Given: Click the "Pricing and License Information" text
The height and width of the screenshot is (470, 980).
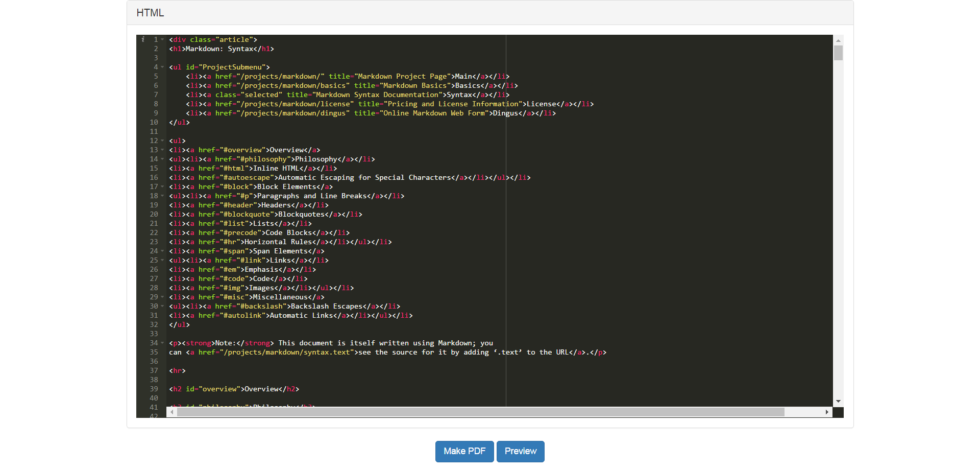Looking at the screenshot, I should coord(453,104).
